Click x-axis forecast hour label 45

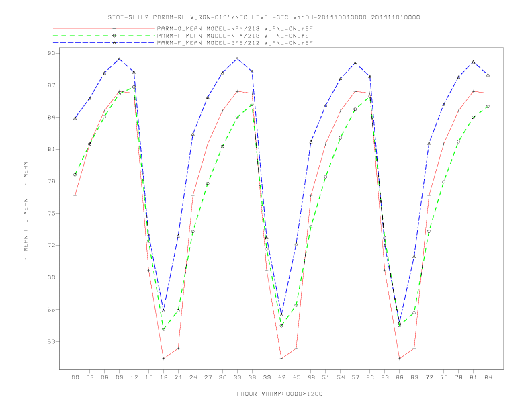click(x=296, y=377)
